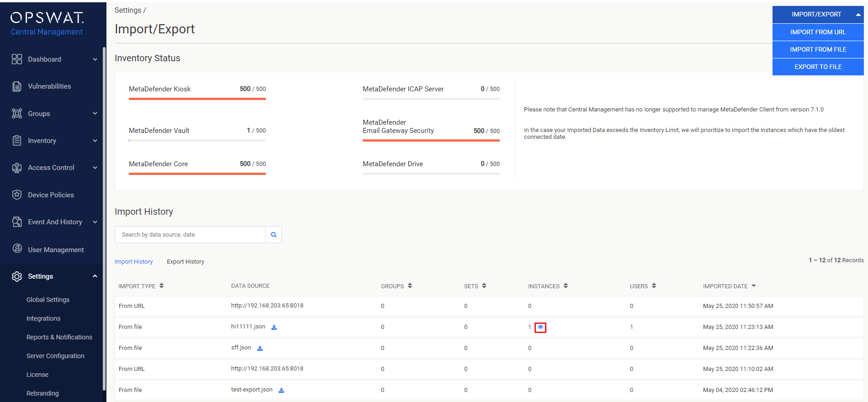Open Integrations submenu item
This screenshot has height=402, width=868.
point(43,318)
